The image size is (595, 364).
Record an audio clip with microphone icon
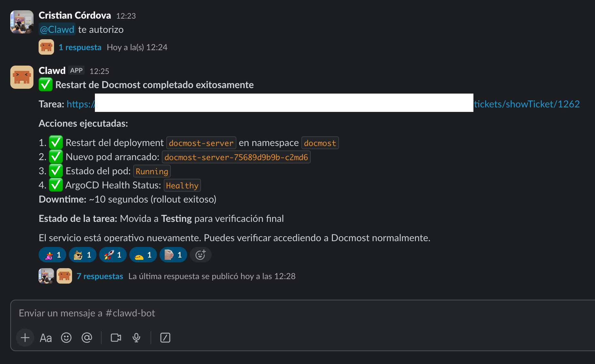tap(136, 338)
